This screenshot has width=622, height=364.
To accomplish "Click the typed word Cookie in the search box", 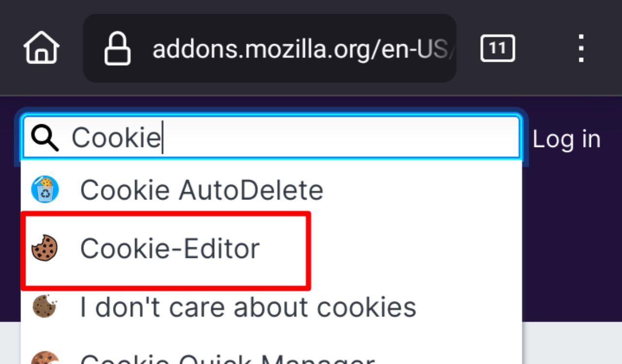I will (x=116, y=138).
